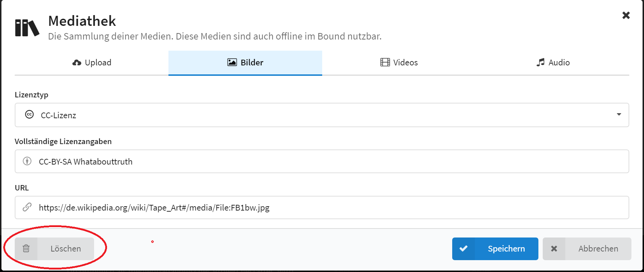Expand the Lizenztyp dropdown arrow

619,115
